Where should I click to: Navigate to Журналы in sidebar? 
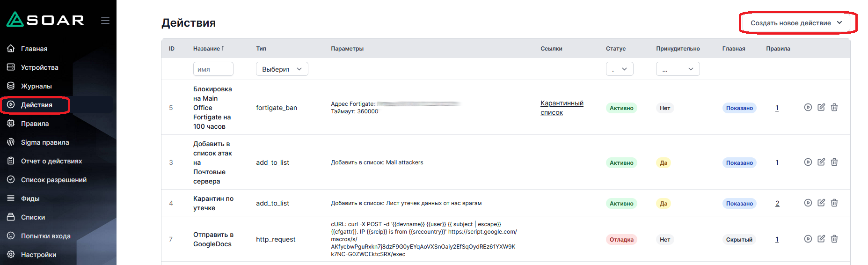point(36,86)
